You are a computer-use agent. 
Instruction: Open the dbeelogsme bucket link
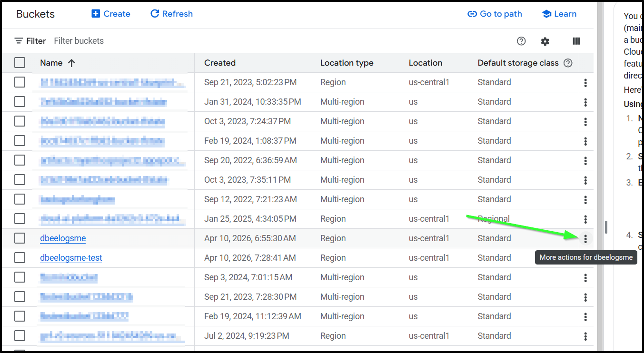pyautogui.click(x=63, y=238)
